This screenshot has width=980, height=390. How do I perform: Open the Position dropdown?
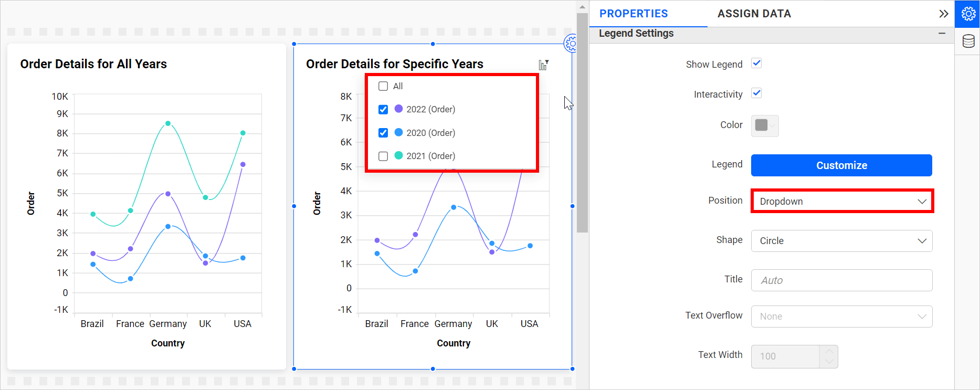tap(841, 202)
